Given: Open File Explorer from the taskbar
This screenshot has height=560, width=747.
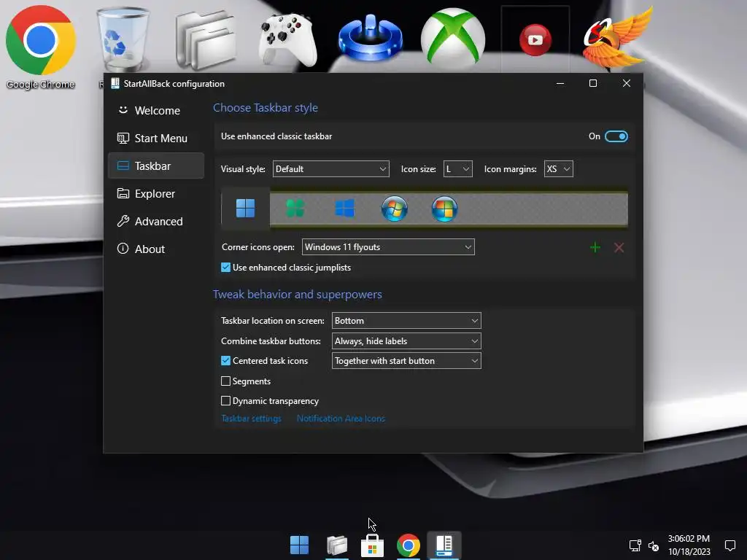Looking at the screenshot, I should click(x=337, y=545).
